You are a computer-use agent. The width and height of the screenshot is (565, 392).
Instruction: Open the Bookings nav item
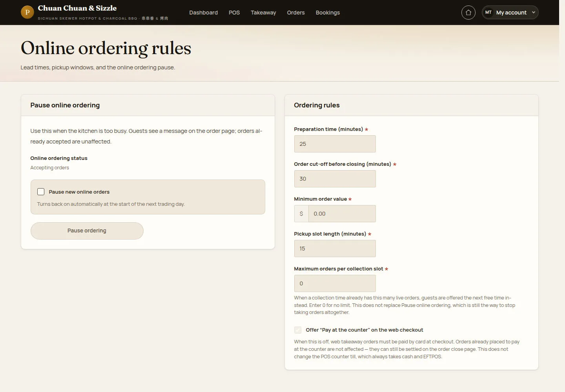(x=328, y=13)
